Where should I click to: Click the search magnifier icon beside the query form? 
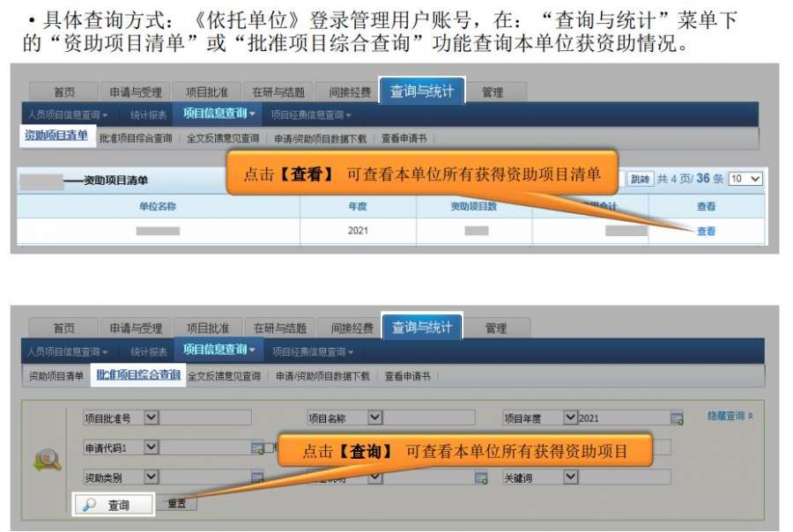coord(48,460)
